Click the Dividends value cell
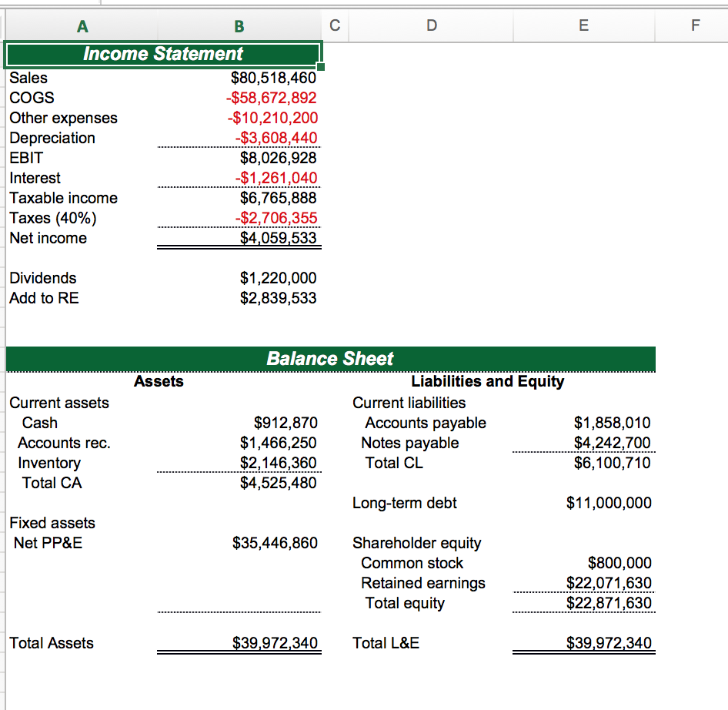728x710 pixels. (x=277, y=278)
